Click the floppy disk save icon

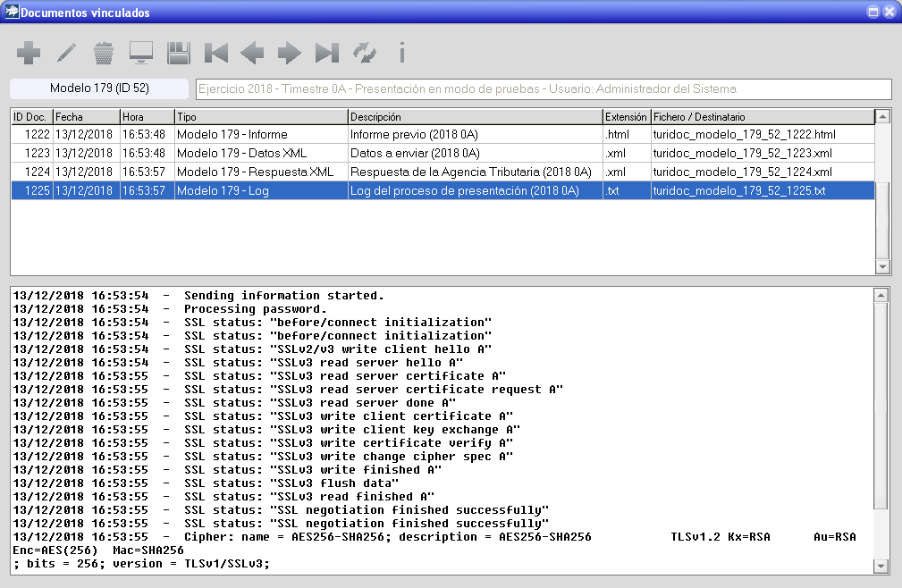[179, 54]
